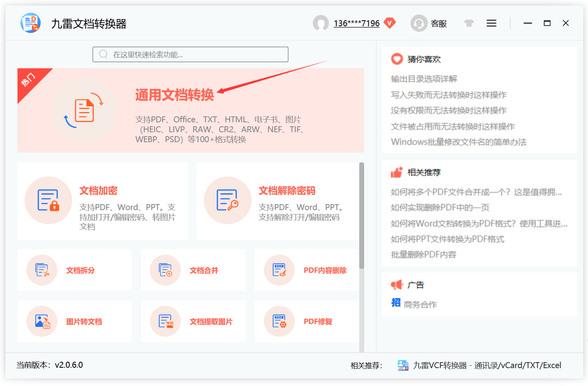Image resolution: width=588 pixels, height=386 pixels.
Task: Click the PDF内容删除 icon
Action: pos(280,270)
